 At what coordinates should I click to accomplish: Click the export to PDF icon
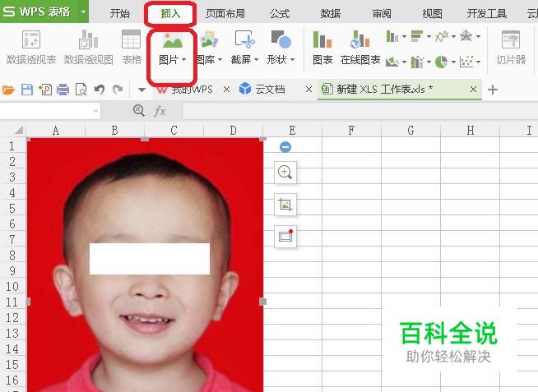coord(45,90)
